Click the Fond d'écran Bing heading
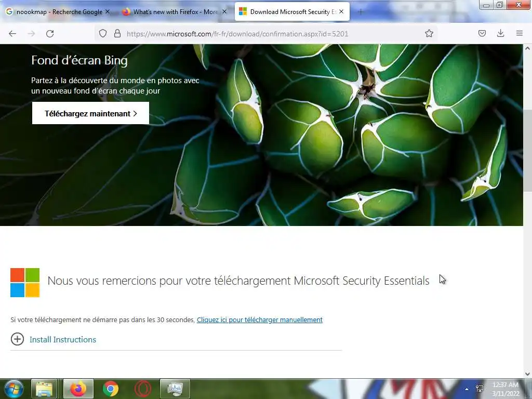The width and height of the screenshot is (532, 399). coord(79,60)
